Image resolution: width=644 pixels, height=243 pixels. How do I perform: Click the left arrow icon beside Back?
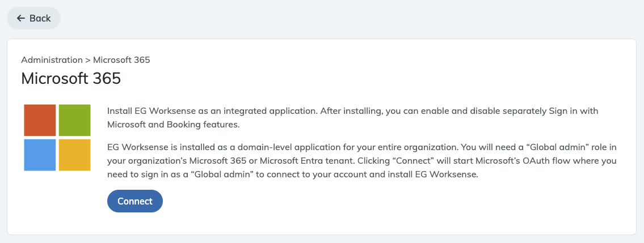tap(21, 18)
